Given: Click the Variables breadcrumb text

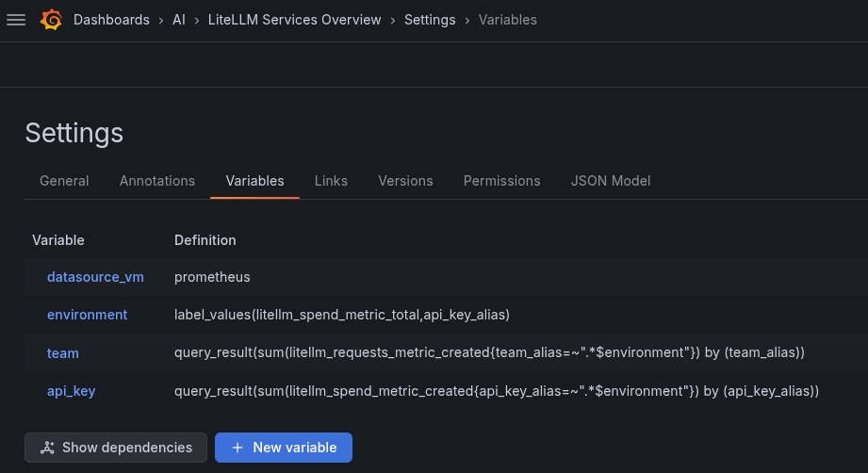Looking at the screenshot, I should click(508, 20).
